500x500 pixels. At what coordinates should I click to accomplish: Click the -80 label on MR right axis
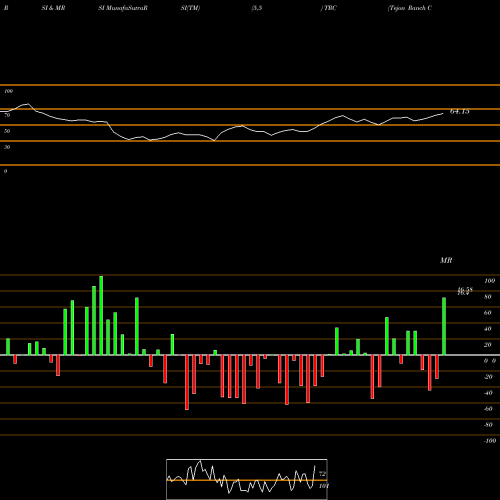point(488,425)
